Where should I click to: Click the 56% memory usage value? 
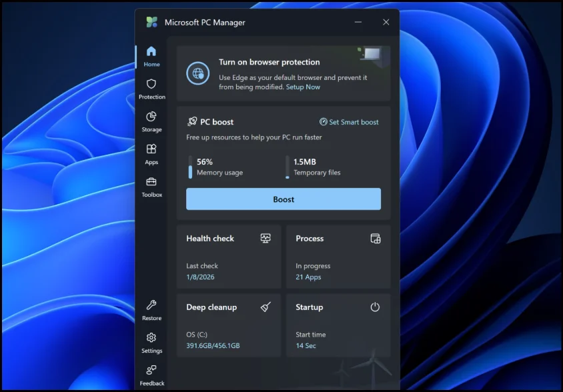pos(205,162)
